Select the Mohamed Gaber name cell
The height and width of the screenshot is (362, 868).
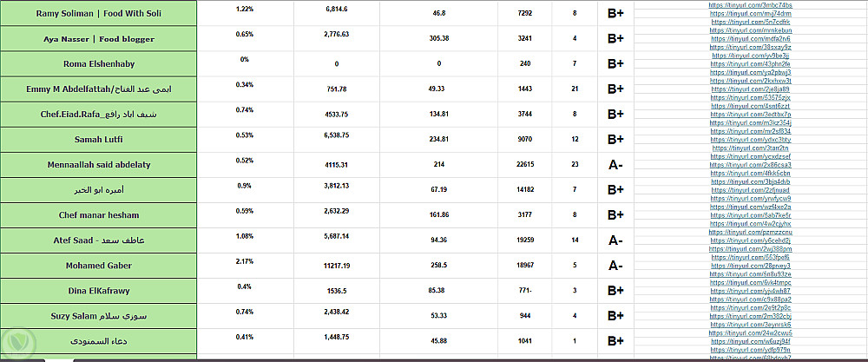[99, 265]
